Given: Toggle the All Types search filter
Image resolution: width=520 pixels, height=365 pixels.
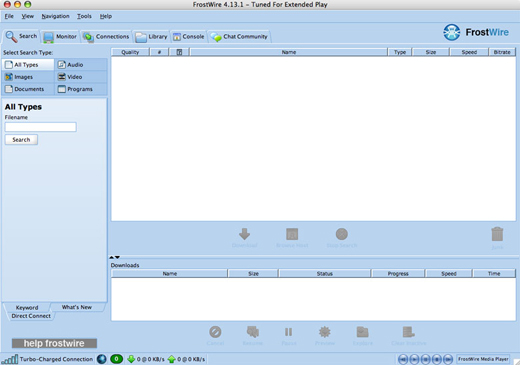Looking at the screenshot, I should 28,65.
